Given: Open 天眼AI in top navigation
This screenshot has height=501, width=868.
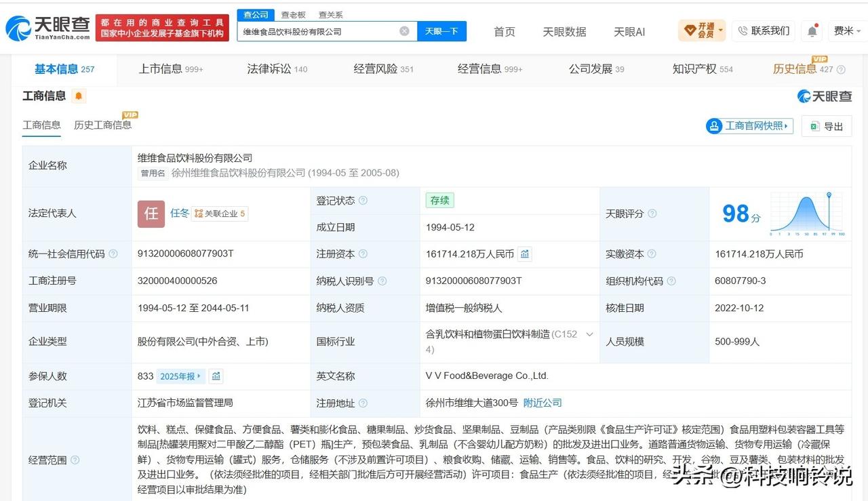Looking at the screenshot, I should click(629, 32).
